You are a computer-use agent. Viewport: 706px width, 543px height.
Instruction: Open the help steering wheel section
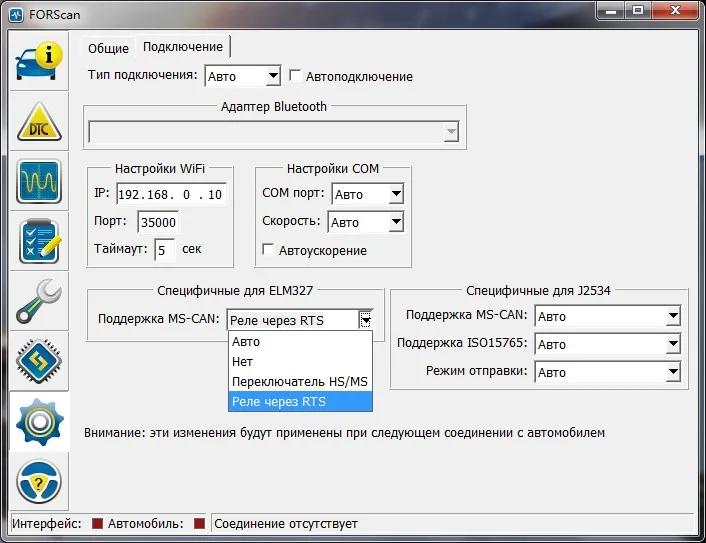pyautogui.click(x=39, y=482)
